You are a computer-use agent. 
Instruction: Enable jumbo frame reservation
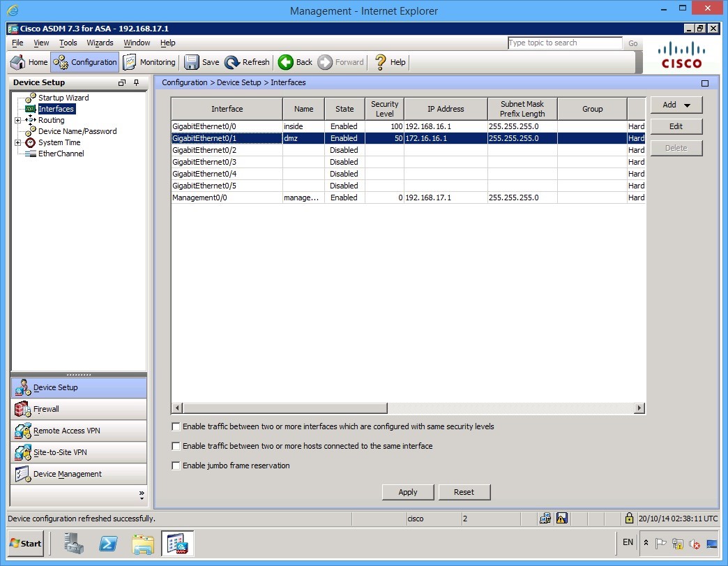pyautogui.click(x=176, y=466)
